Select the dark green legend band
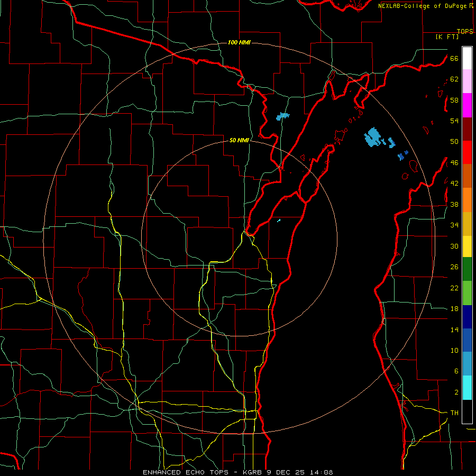 (x=467, y=269)
